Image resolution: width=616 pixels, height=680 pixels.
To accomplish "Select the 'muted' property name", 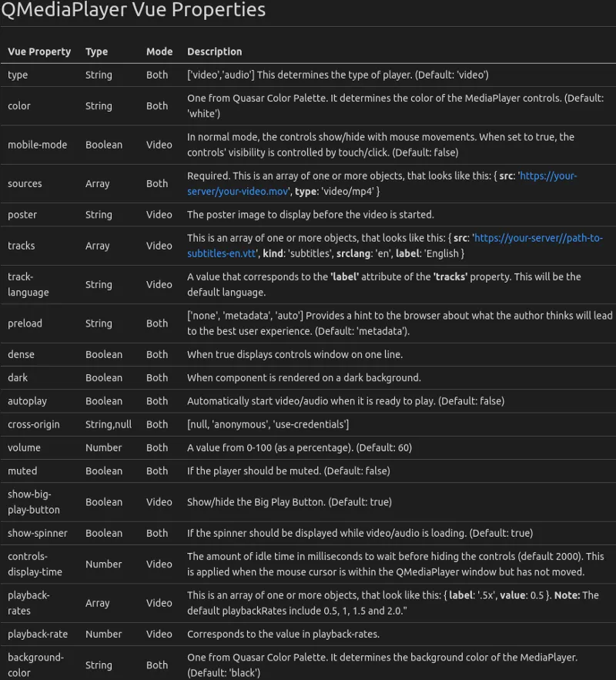I will (22, 471).
